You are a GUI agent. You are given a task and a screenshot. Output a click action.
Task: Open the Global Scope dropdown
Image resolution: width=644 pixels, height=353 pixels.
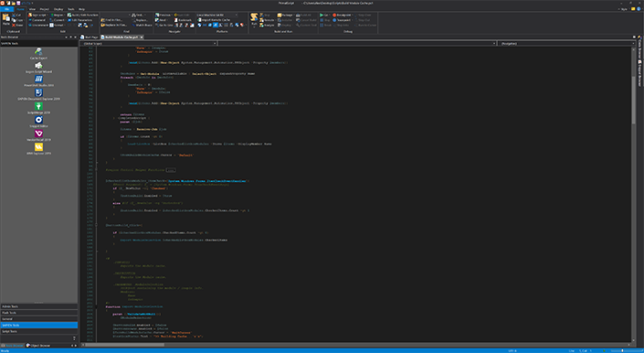point(149,43)
